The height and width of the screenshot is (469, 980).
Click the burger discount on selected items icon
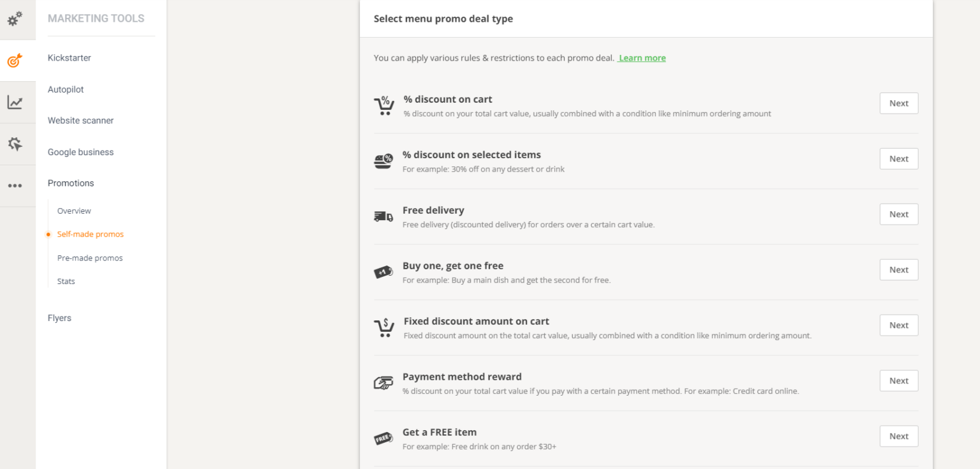coord(383,161)
